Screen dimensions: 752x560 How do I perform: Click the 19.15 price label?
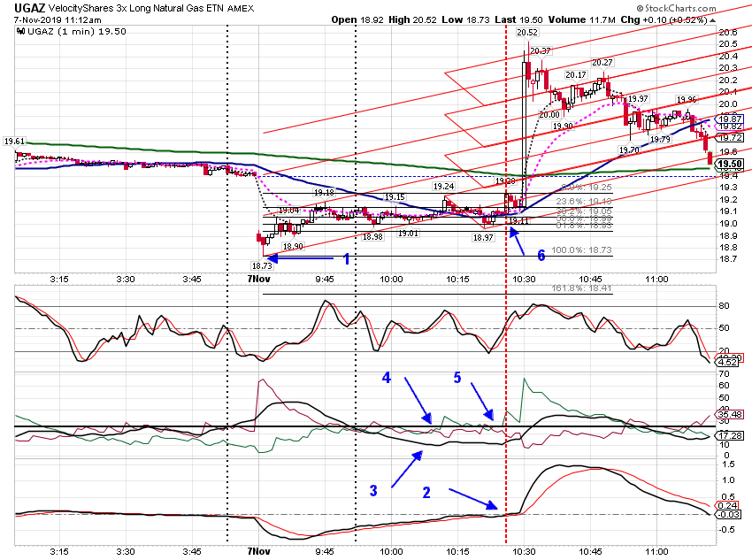click(x=395, y=197)
